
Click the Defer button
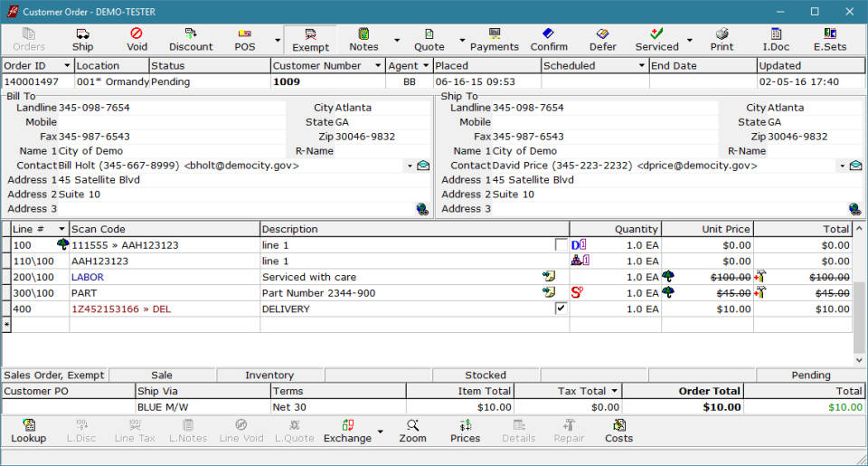click(602, 39)
